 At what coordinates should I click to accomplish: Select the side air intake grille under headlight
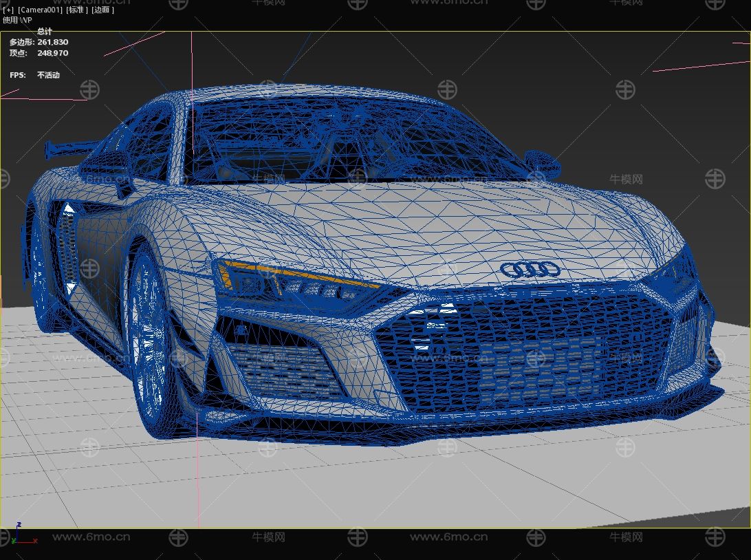tap(282, 368)
